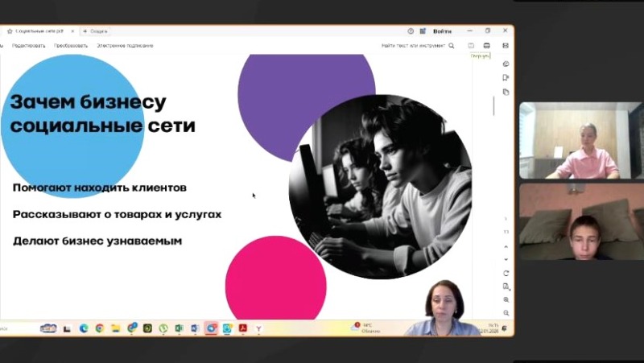Click the current page number in right sidebar
Screen dimensions: 644x363
506,219
